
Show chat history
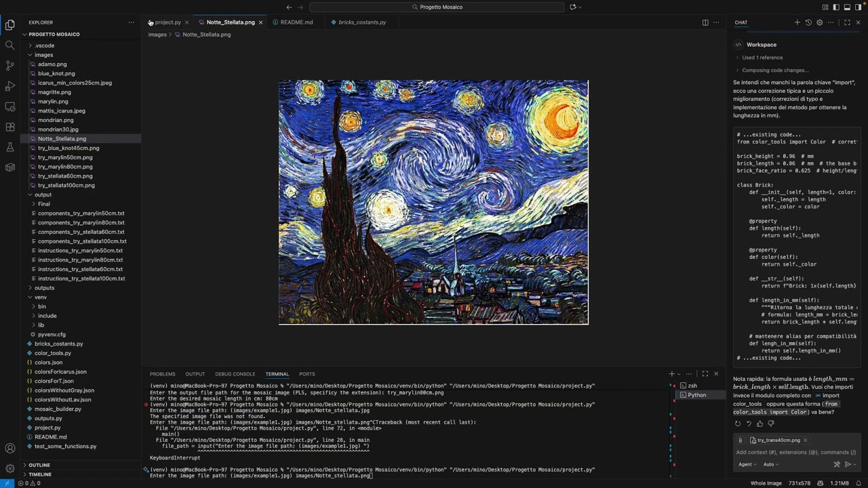[x=808, y=22]
